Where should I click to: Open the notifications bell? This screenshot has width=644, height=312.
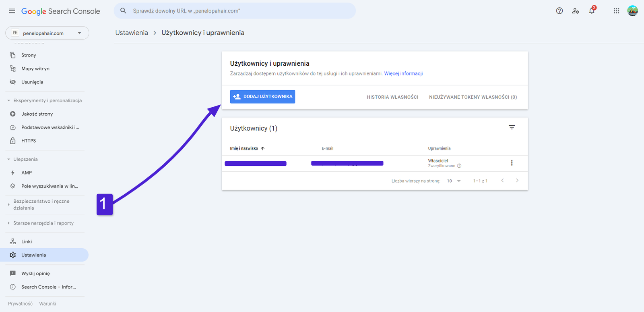pyautogui.click(x=591, y=11)
